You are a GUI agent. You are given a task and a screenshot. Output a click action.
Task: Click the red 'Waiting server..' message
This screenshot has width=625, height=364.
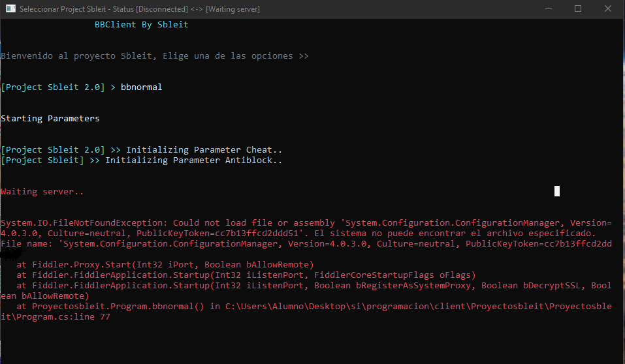tap(42, 192)
